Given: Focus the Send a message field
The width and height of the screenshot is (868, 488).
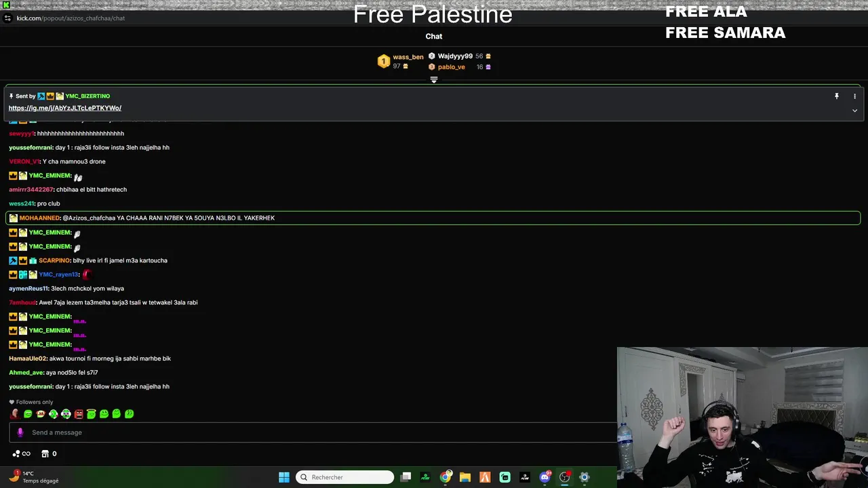Looking at the screenshot, I should click(313, 432).
